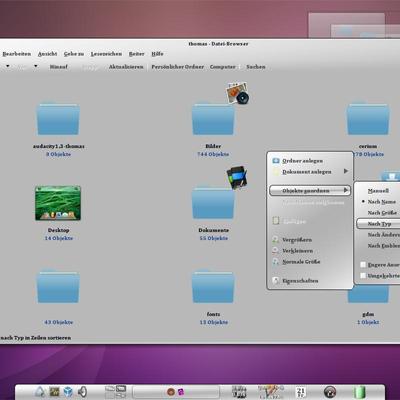Image resolution: width=400 pixels, height=400 pixels.
Task: Select the Dokumente folder icon
Action: click(x=213, y=203)
